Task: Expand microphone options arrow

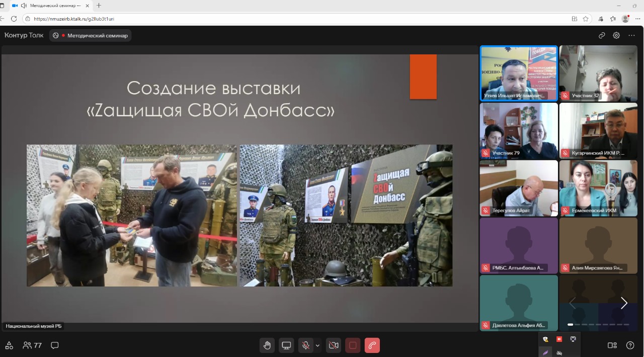Action: (317, 345)
